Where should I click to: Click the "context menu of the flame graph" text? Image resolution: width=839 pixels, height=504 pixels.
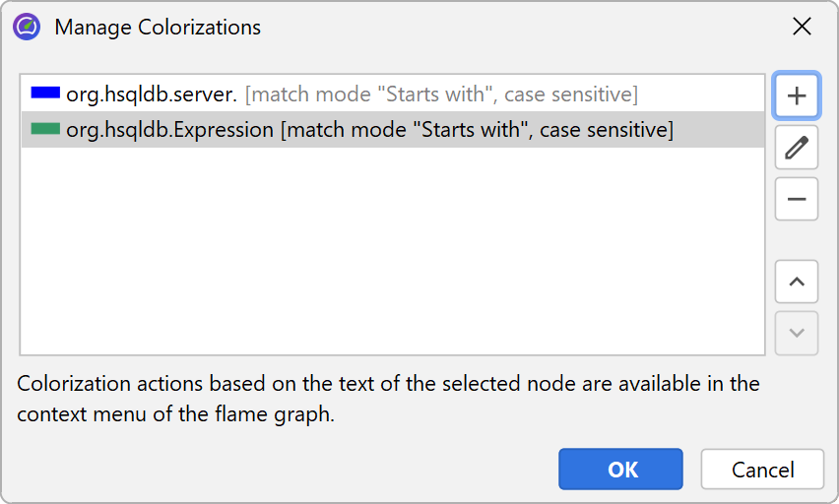(x=175, y=414)
